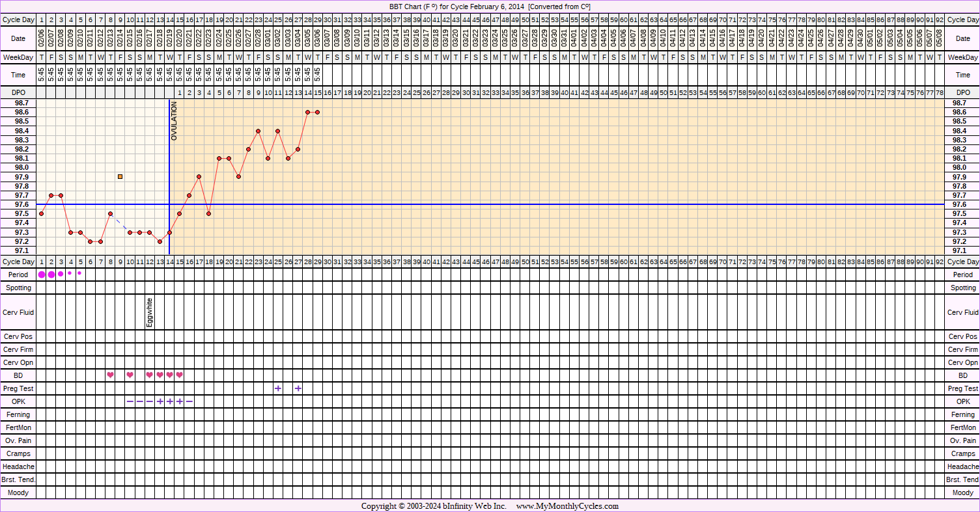Select the 98.6 temperature point on cycle day 28
980x512 pixels.
[307, 112]
